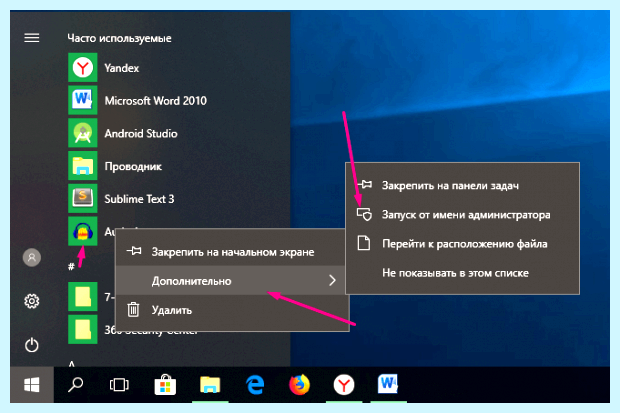Click the Часто используемые heading
The width and height of the screenshot is (620, 413).
[x=119, y=38]
